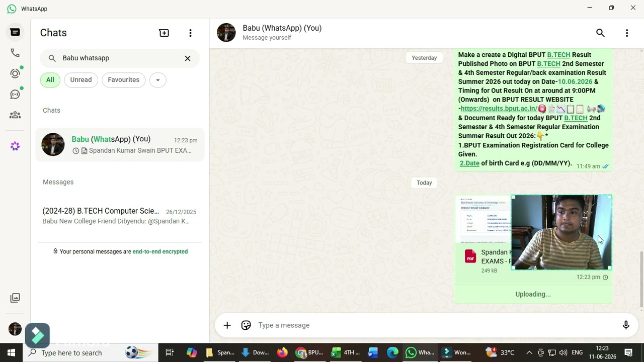This screenshot has height=362, width=644.
Task: Click the 'Babu (WhatsApp) (You)' header name
Action: click(x=282, y=28)
